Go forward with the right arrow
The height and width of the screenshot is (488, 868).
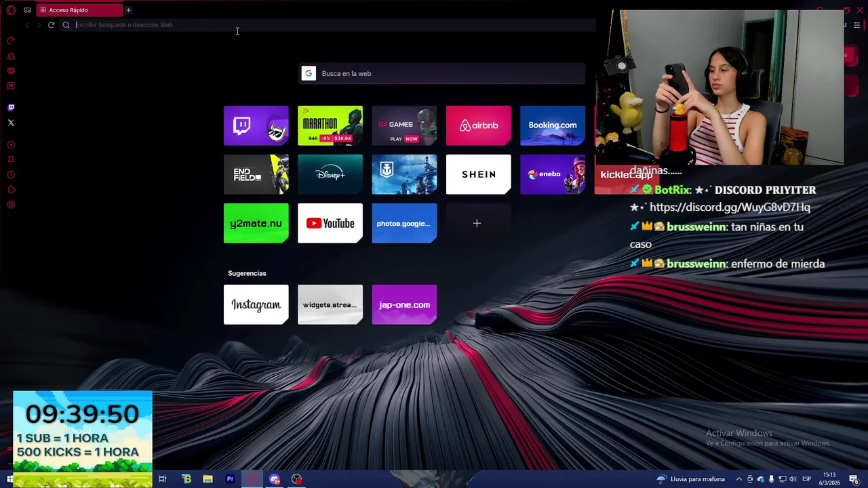(x=39, y=25)
